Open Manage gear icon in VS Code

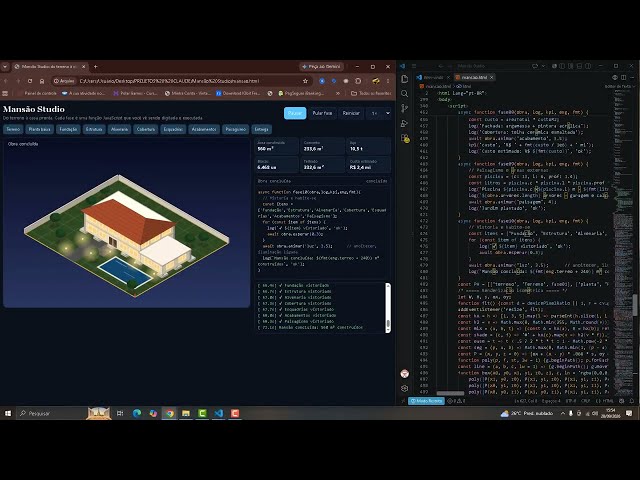(x=404, y=388)
